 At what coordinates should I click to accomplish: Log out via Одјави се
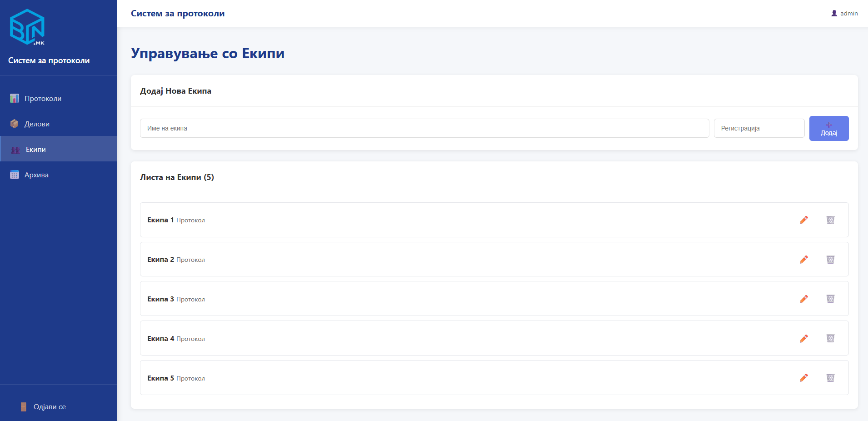point(49,407)
